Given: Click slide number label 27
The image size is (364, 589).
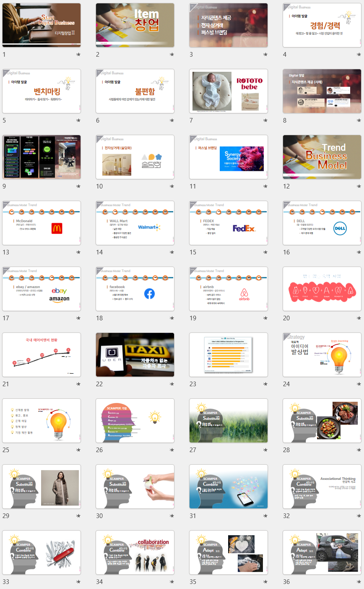Looking at the screenshot, I should (193, 450).
